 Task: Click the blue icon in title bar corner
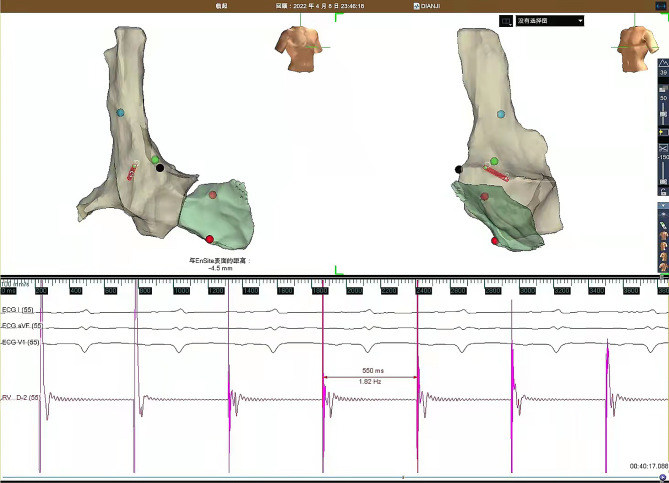click(x=661, y=6)
